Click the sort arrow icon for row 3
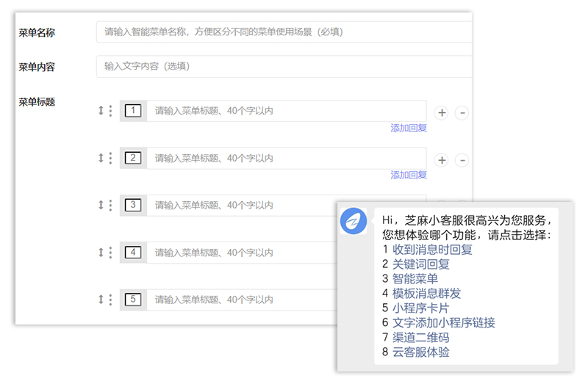 [101, 205]
